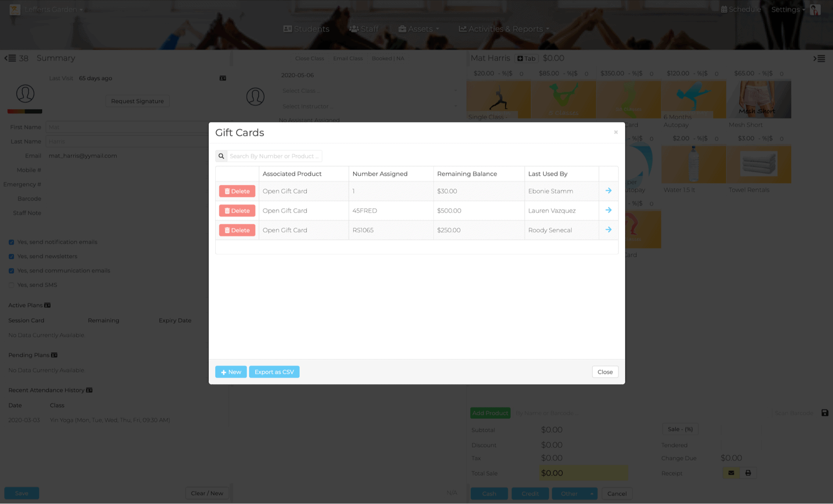Click the print receipt icon
The image size is (833, 504).
(748, 473)
